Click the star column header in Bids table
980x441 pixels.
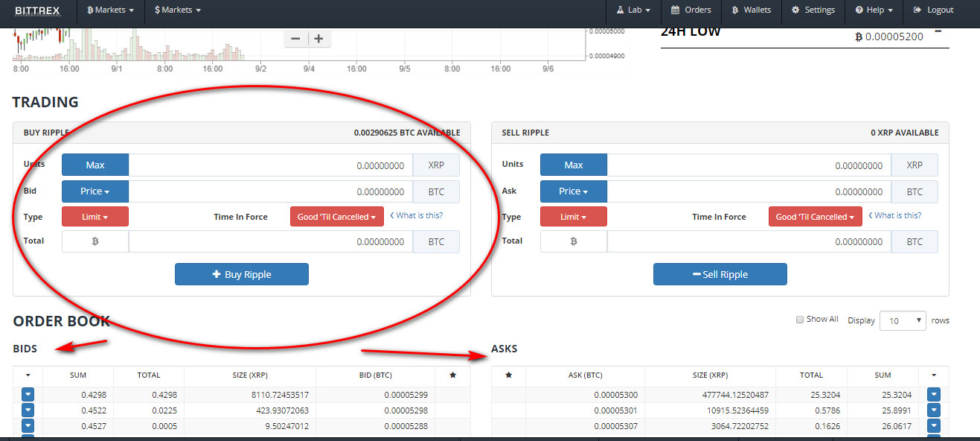(453, 375)
